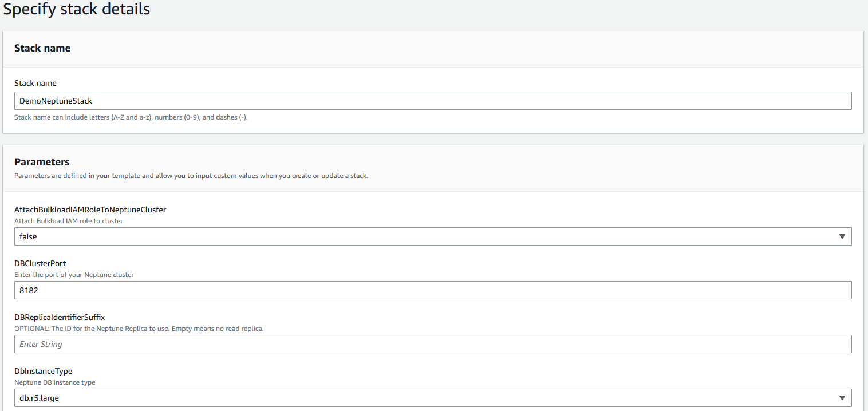Click the 'Specify stack details' page heading
Image resolution: width=868 pixels, height=411 pixels.
(77, 10)
